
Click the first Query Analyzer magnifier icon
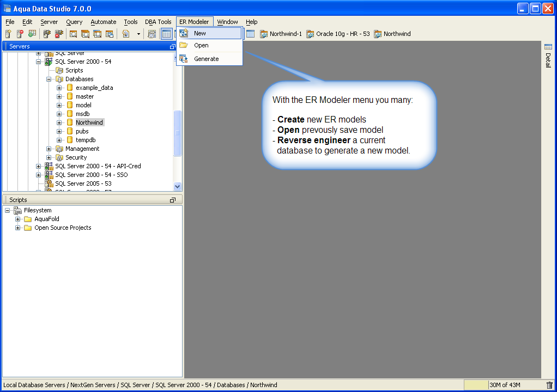coord(73,34)
